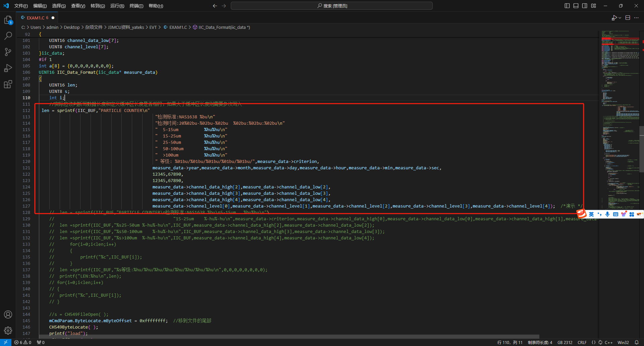Select the EXAM1.C editor tab
This screenshot has width=644, height=346.
click(37, 18)
